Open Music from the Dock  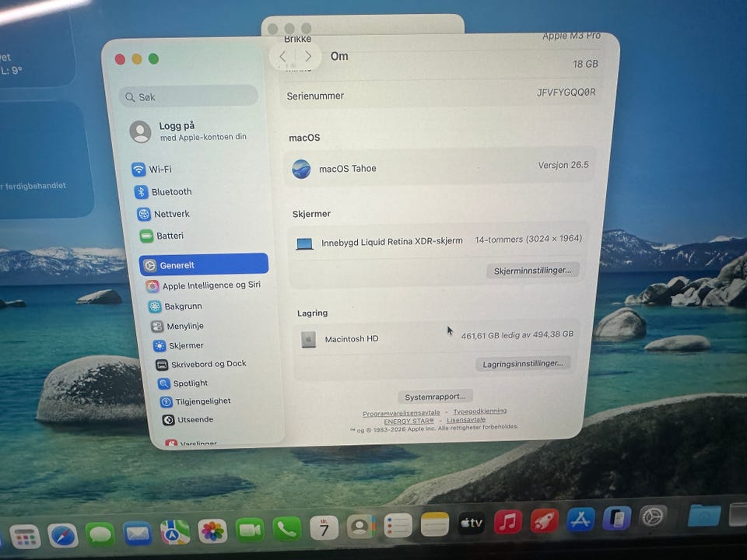[507, 521]
